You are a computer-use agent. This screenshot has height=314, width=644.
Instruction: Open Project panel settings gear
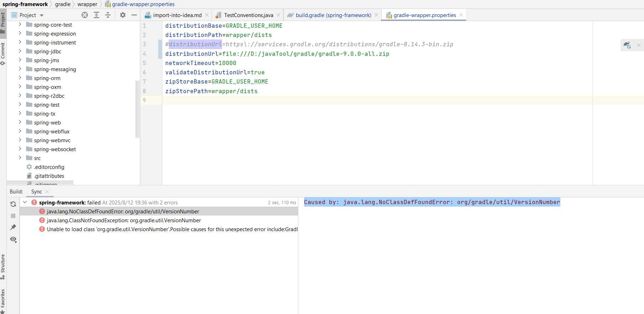pos(123,15)
